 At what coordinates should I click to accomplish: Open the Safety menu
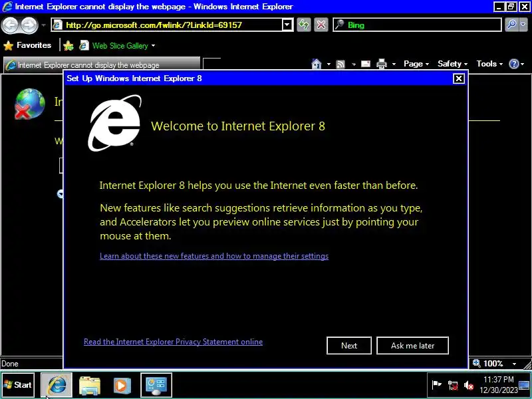[452, 64]
